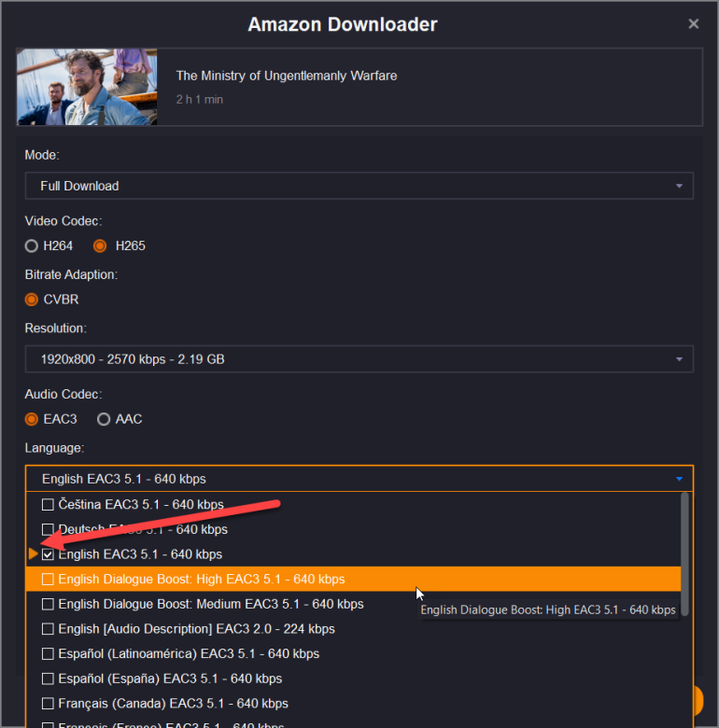Select the H265 video codec

coord(100,245)
